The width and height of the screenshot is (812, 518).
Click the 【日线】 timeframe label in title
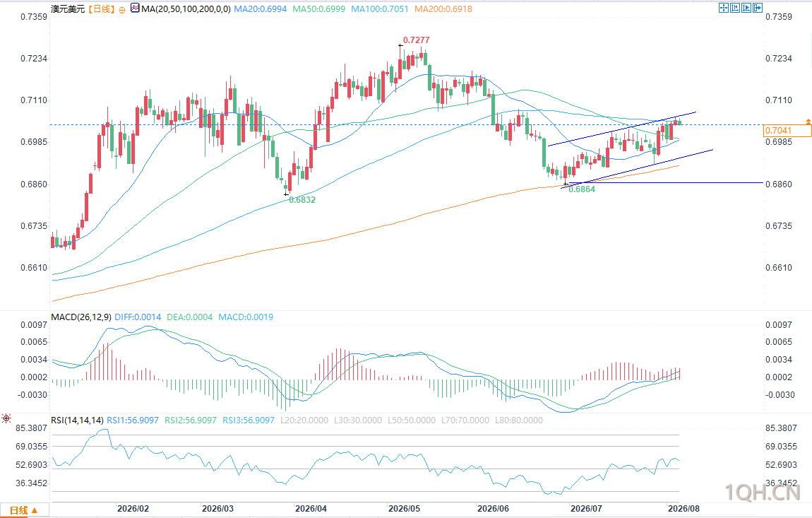pyautogui.click(x=102, y=8)
